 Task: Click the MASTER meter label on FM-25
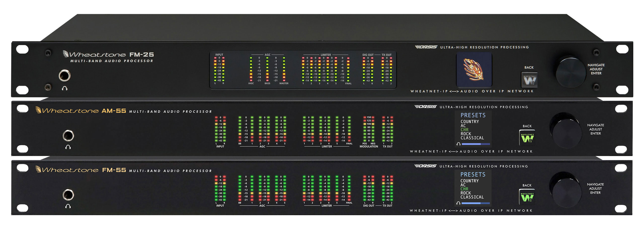(x=284, y=83)
